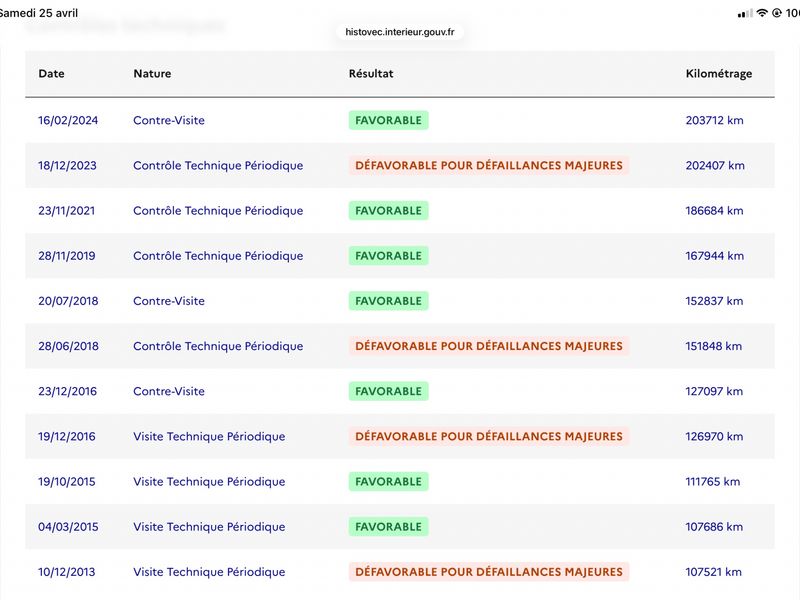Select Contre-Visite entry dated 23/12/2016
This screenshot has height=600, width=800.
pos(169,391)
